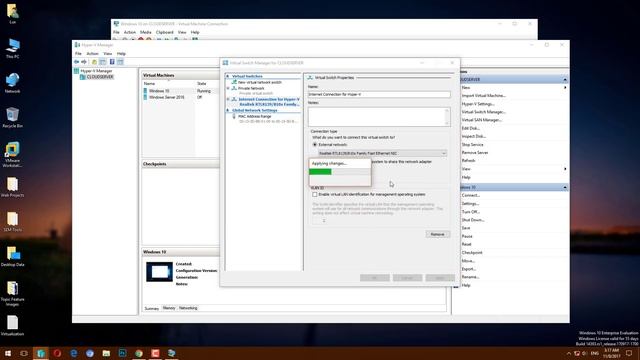Click Checkpoint in Windows 10 actions
The width and height of the screenshot is (640, 360).
click(x=472, y=253)
